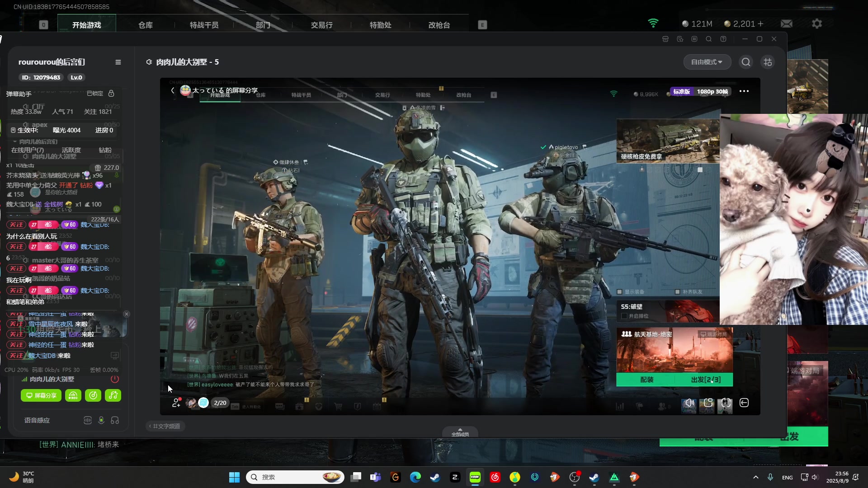The height and width of the screenshot is (488, 868).
Task: Click the screenshot capture icon under the stream
Action: pos(725,403)
